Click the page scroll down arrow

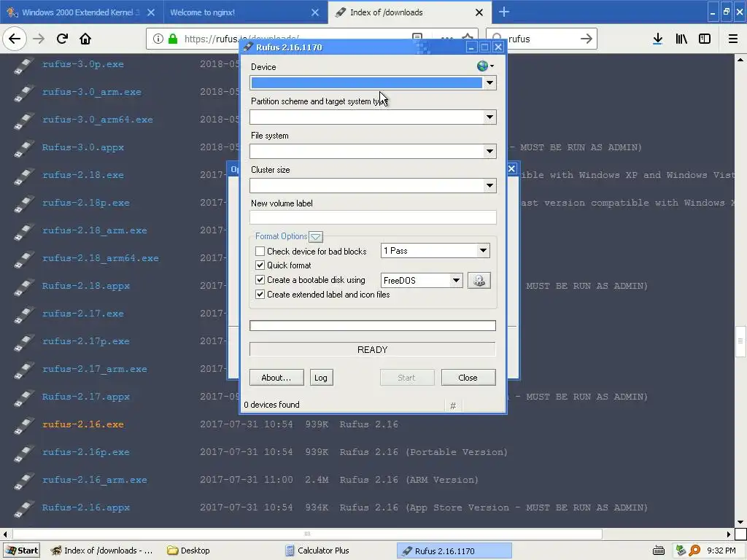coord(740,522)
